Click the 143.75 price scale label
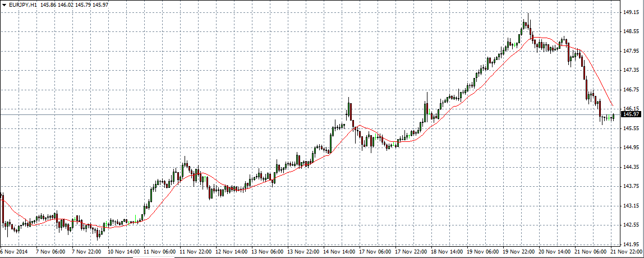This screenshot has width=644, height=258. 630,187
